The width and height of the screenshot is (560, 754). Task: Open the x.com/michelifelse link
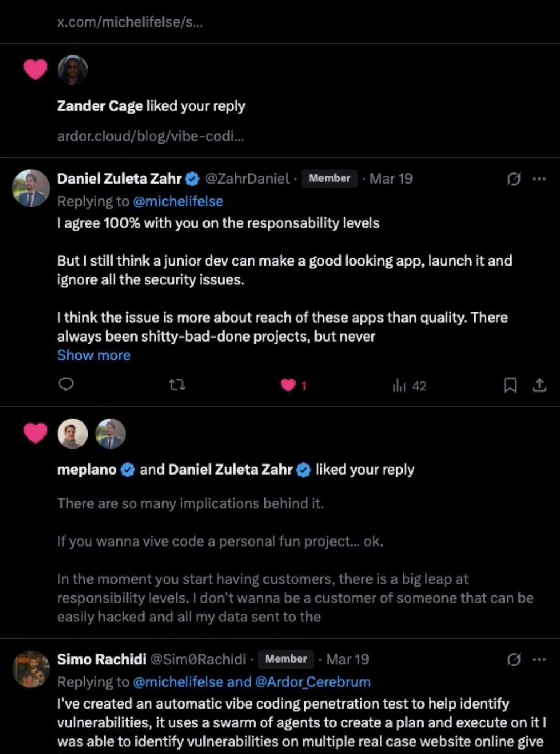130,22
